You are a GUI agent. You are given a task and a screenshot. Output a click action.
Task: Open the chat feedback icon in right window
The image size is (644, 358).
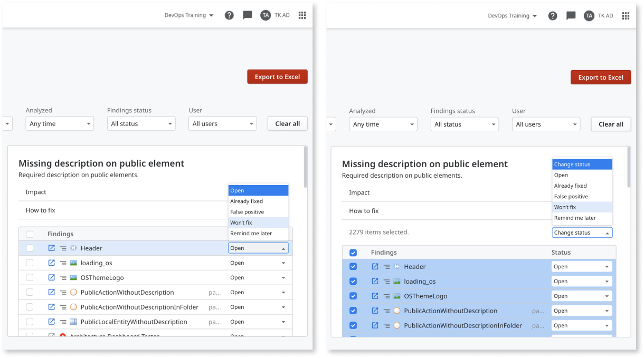tap(571, 16)
